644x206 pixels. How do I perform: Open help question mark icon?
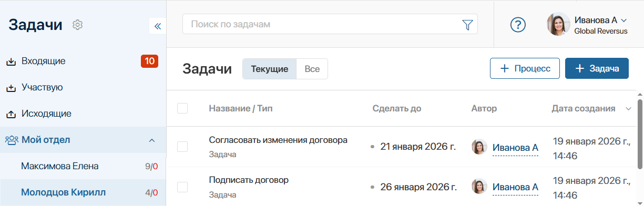(518, 24)
